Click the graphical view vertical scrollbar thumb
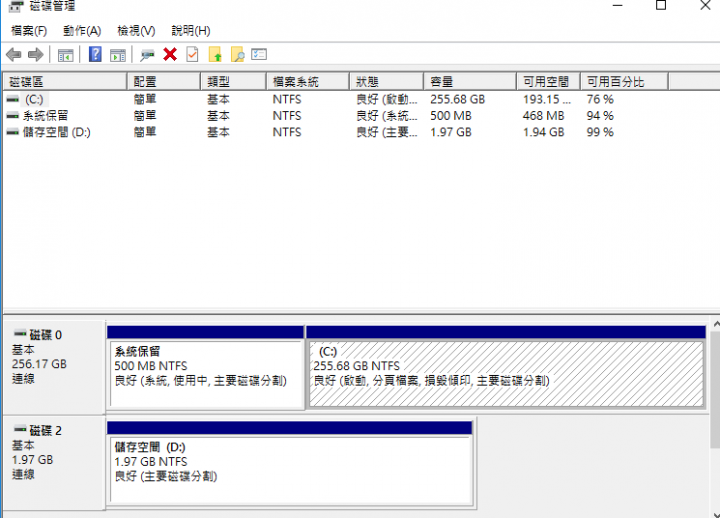 715,389
